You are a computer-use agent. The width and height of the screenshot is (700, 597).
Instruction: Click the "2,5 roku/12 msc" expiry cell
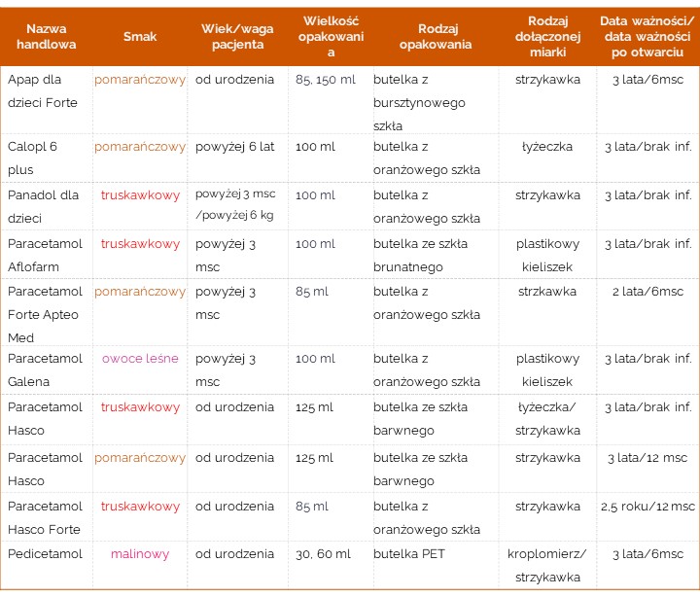click(647, 507)
